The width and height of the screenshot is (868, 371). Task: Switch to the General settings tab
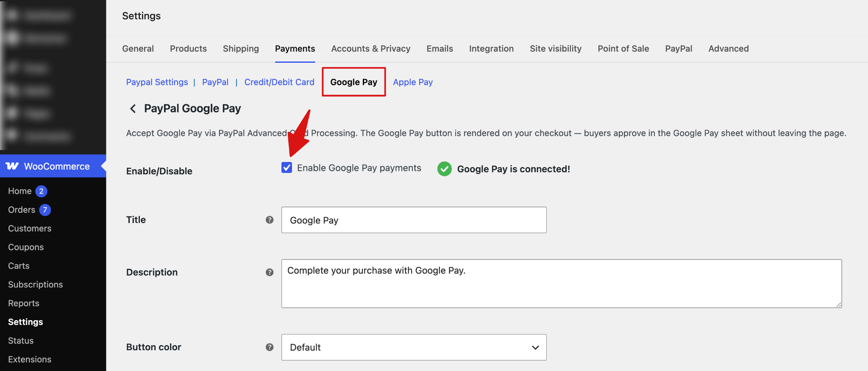click(x=138, y=49)
